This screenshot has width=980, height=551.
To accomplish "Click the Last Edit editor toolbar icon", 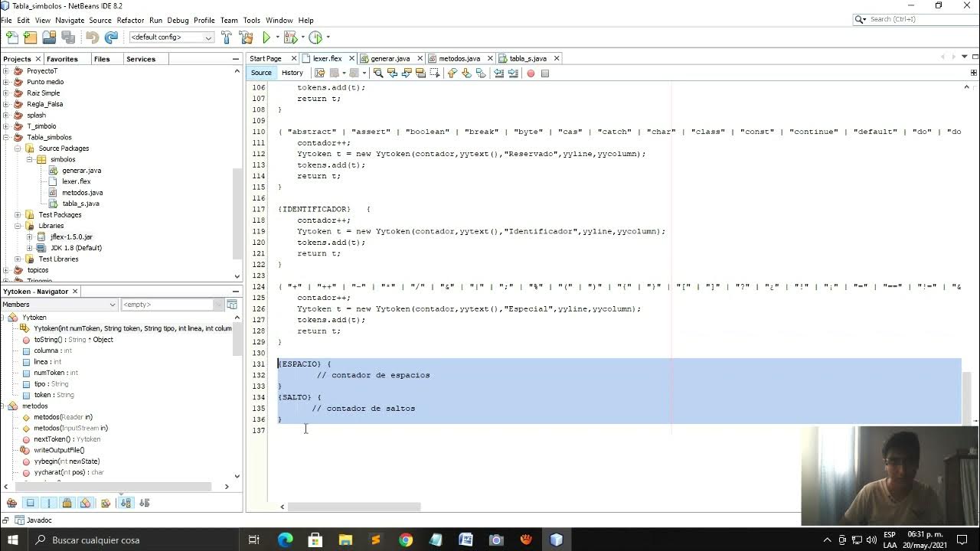I will click(320, 73).
